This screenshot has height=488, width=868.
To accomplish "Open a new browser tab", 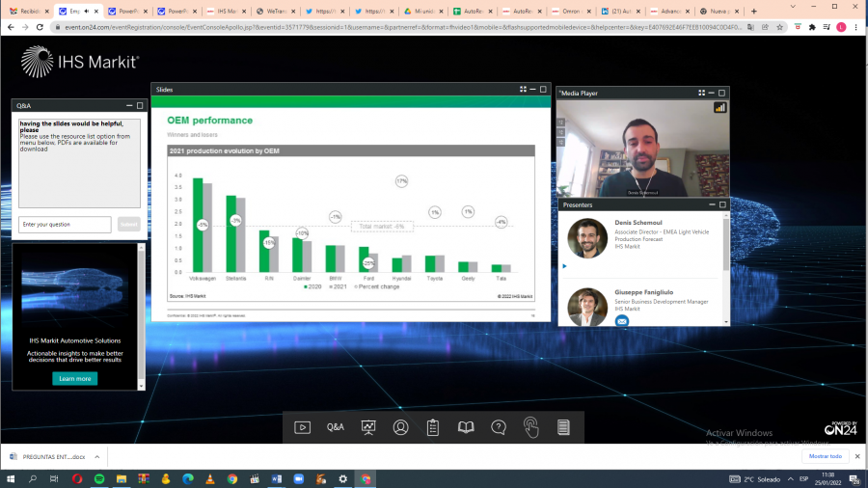I will [x=753, y=11].
